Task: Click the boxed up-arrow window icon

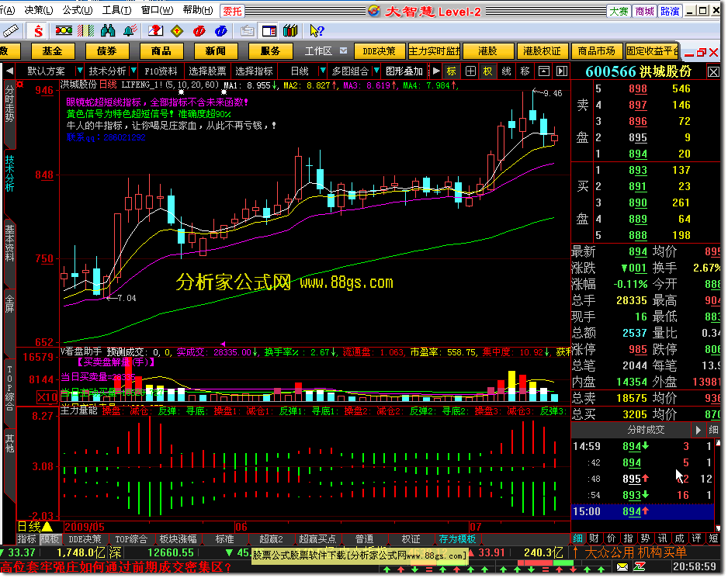Action: [544, 71]
